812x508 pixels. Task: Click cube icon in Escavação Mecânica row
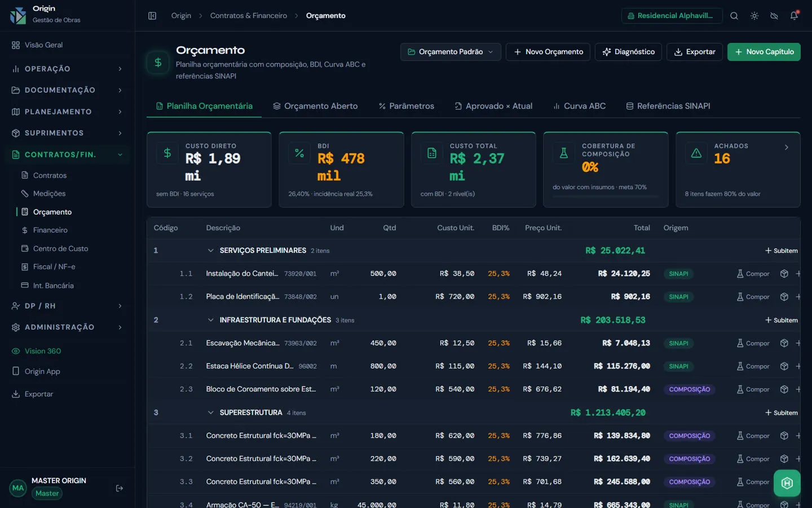click(x=784, y=343)
